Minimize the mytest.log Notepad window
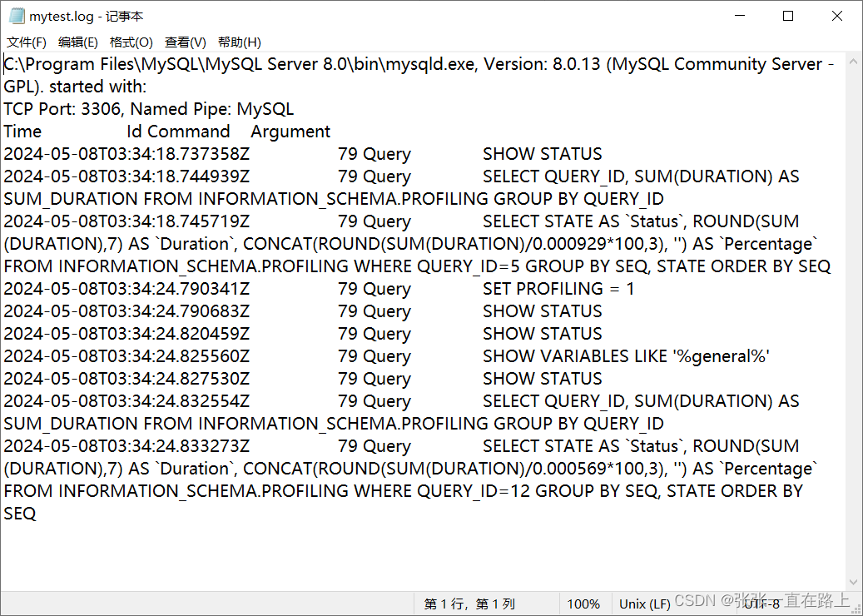The image size is (863, 616). tap(740, 16)
